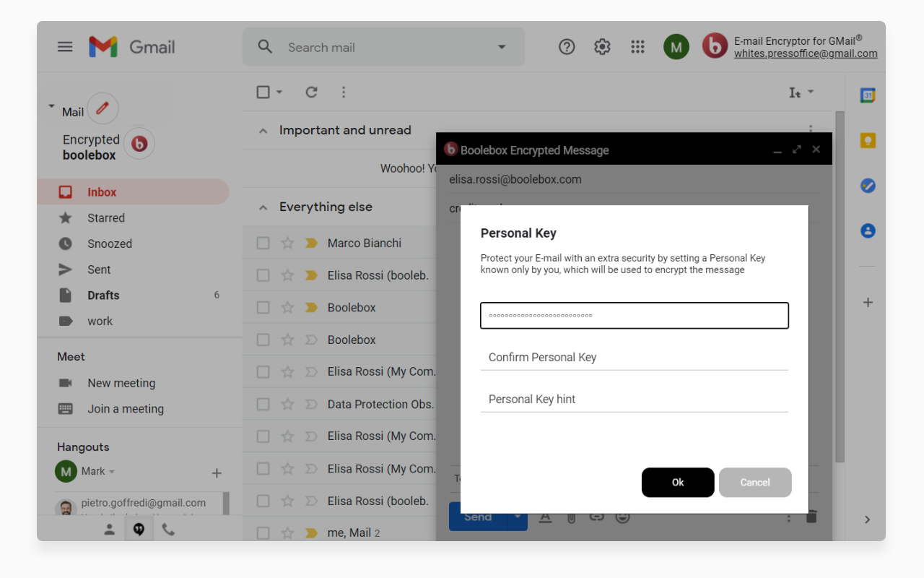
Task: Click the search magnifier icon
Action: pos(265,47)
